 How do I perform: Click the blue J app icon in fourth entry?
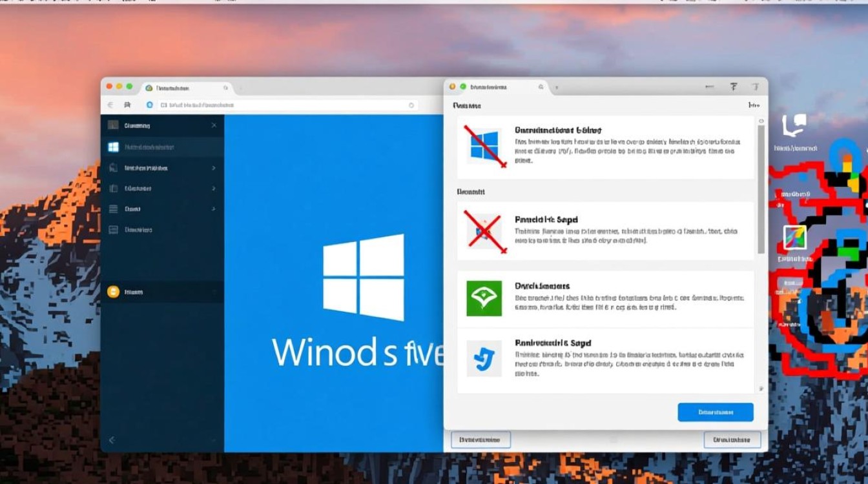(483, 359)
